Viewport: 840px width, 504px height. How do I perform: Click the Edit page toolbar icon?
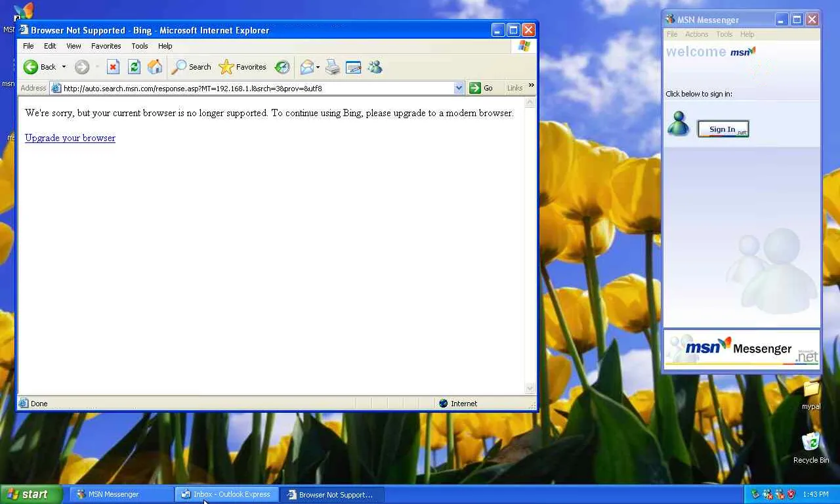353,67
